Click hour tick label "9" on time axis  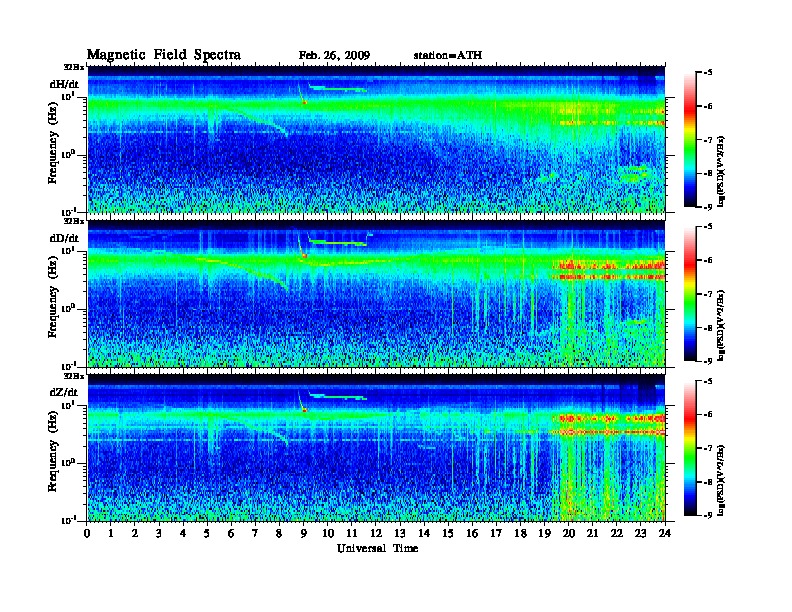(x=304, y=533)
